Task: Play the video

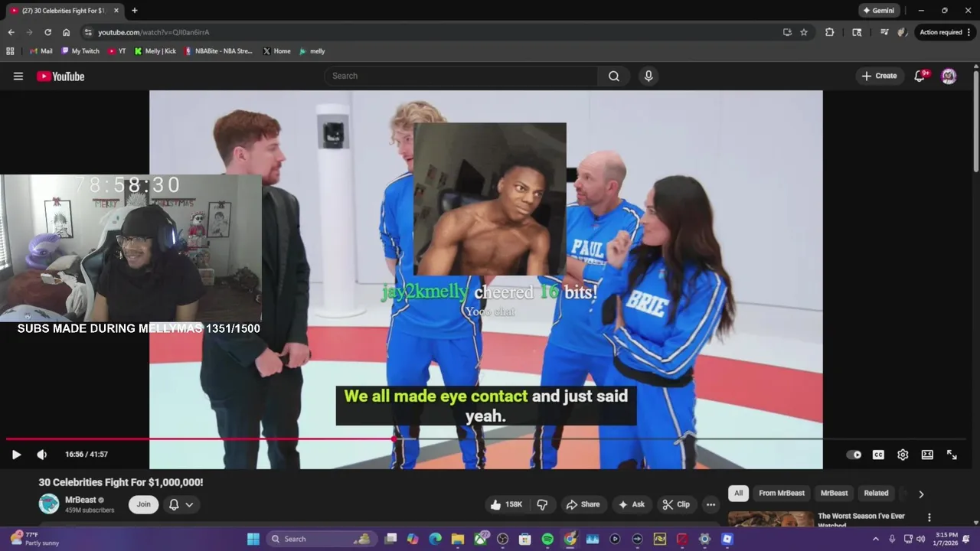Action: (16, 455)
